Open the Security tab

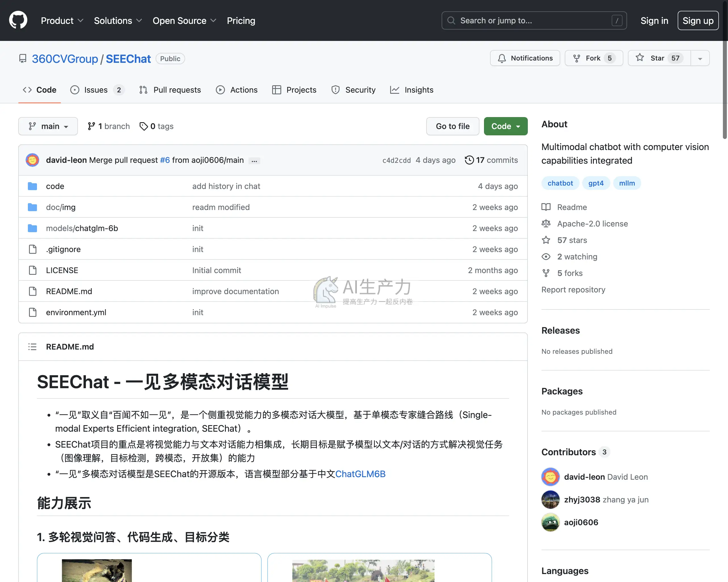tap(353, 90)
